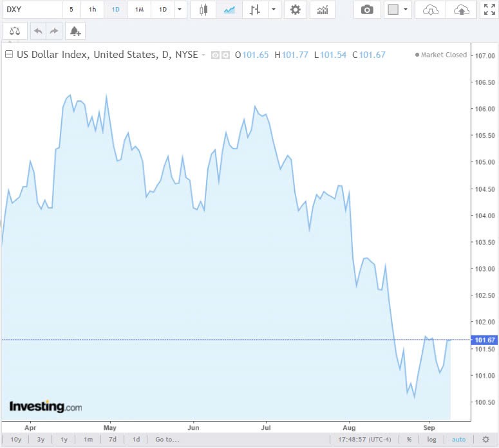
Task: Click the 17:48:57 (UTC-4) timezone clock
Action: [364, 440]
